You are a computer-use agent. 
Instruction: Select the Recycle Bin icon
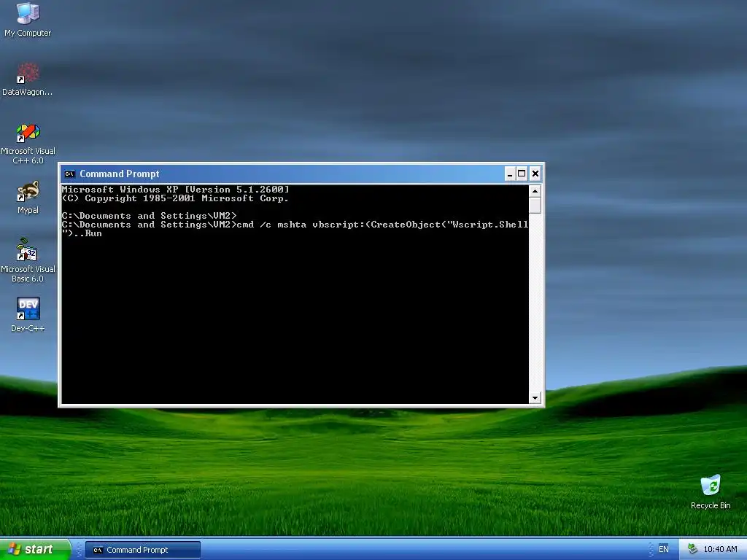[x=711, y=492]
